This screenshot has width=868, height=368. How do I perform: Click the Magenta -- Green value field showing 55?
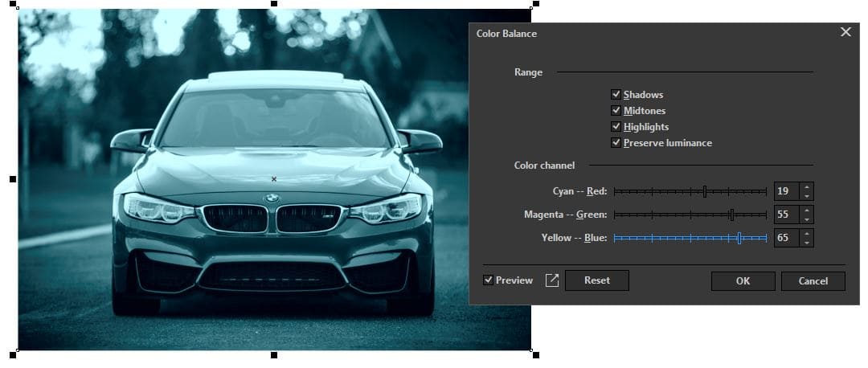(787, 215)
